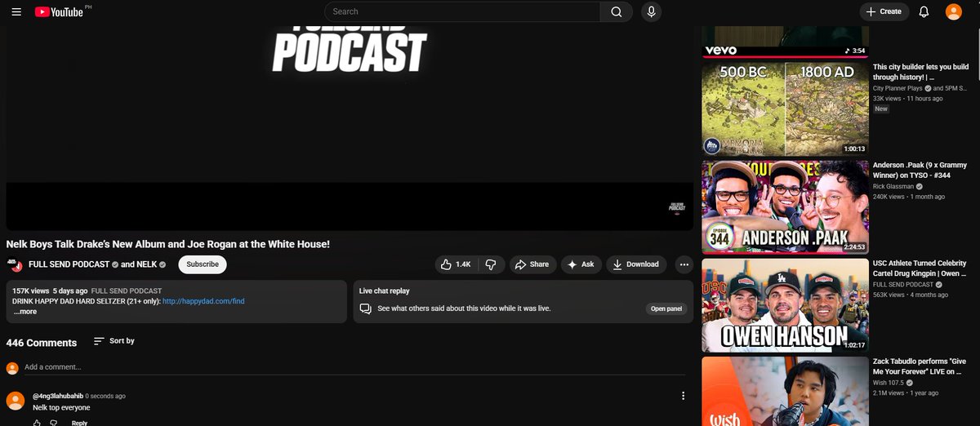Open the Create button

click(x=884, y=11)
